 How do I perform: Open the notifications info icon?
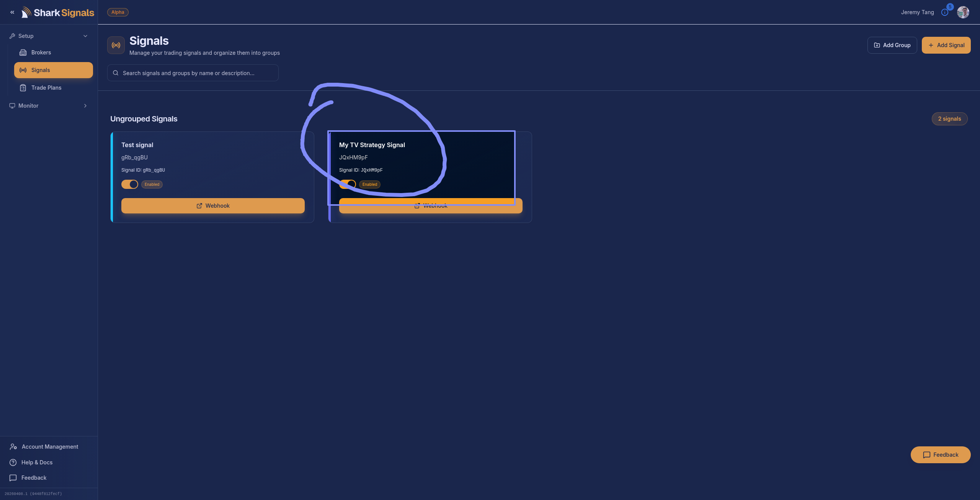point(944,13)
